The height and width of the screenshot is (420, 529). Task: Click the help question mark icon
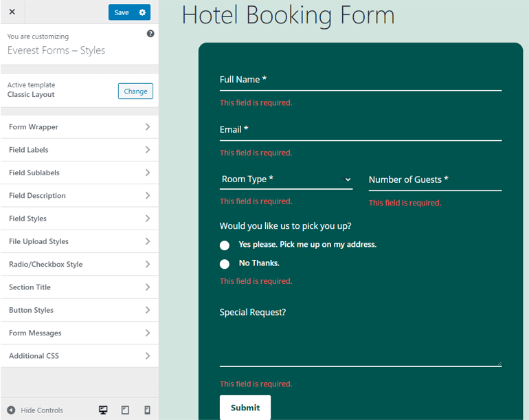(150, 34)
